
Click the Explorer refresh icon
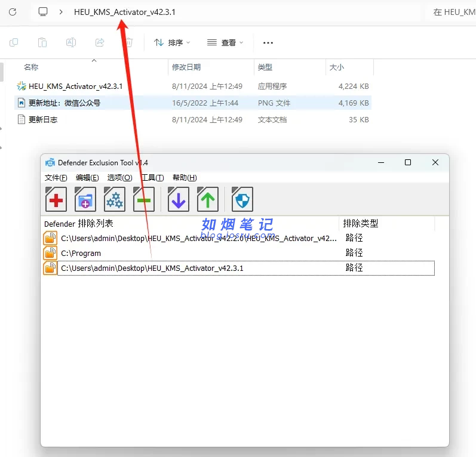coord(13,12)
